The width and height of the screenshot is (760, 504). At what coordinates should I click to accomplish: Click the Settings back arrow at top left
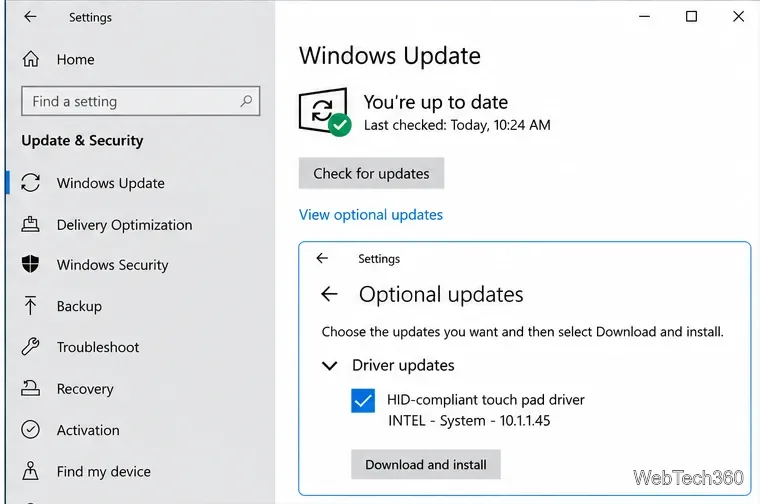31,17
